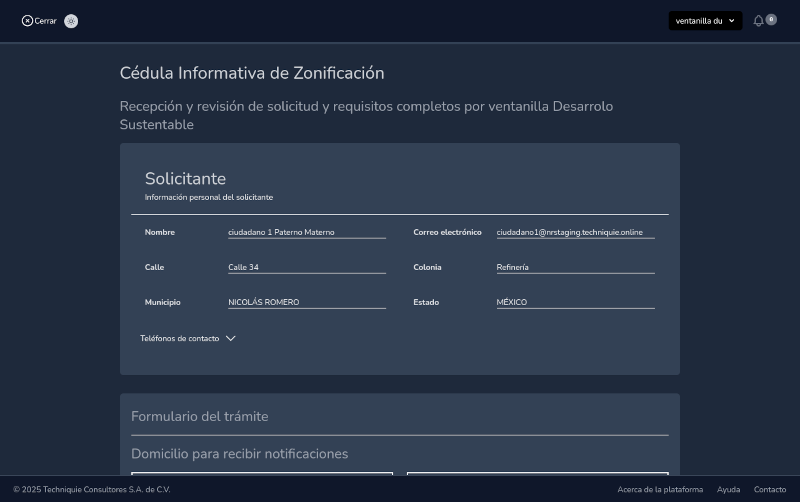This screenshot has height=502, width=800.
Task: Open Acerca de la plataforma link
Action: (x=660, y=489)
